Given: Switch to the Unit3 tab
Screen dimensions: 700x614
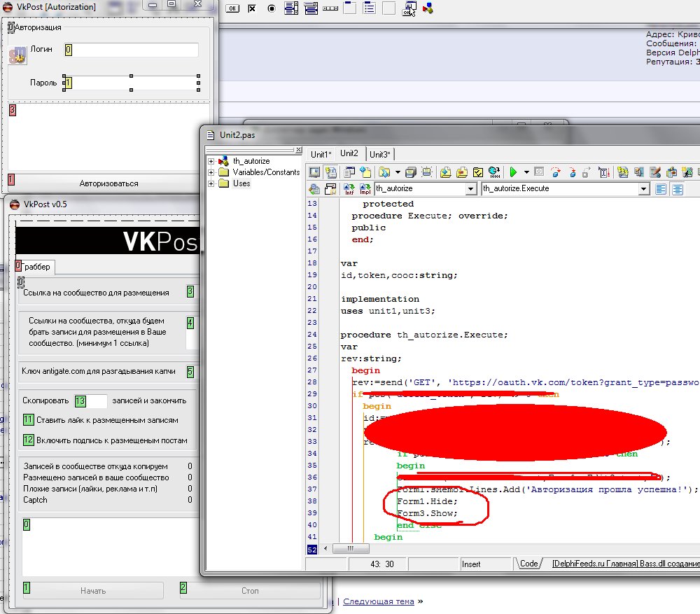Looking at the screenshot, I should click(x=380, y=155).
